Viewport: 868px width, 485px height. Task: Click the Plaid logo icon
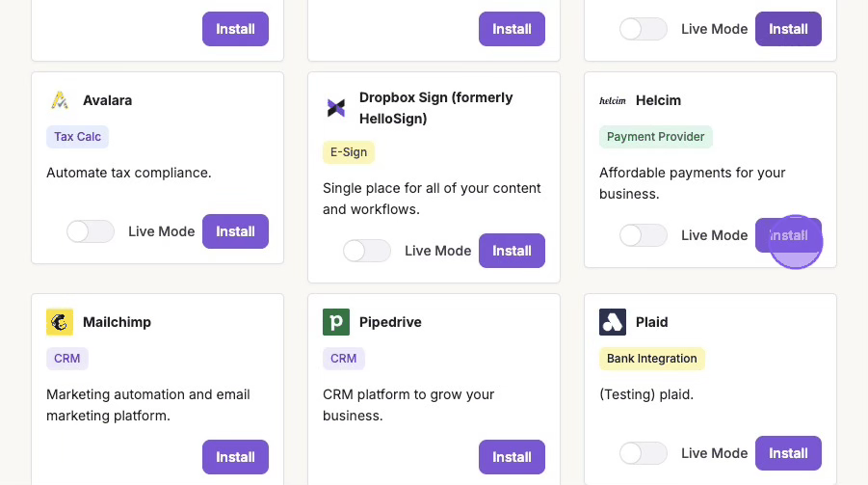point(613,322)
